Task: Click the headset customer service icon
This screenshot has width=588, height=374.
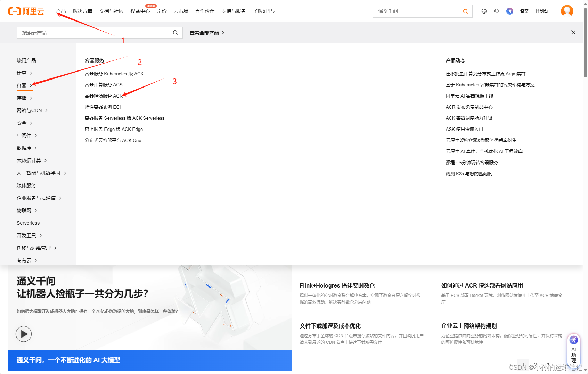Action: 497,11
